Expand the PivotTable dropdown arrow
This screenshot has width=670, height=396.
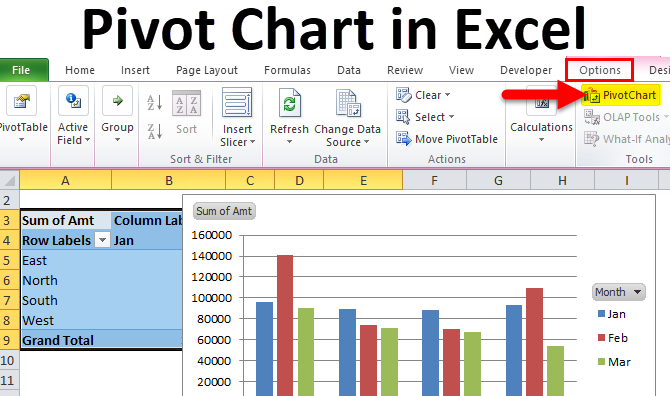pyautogui.click(x=21, y=140)
